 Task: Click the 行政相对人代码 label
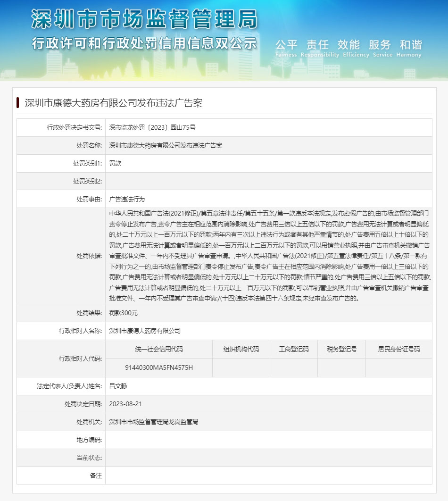(80, 359)
